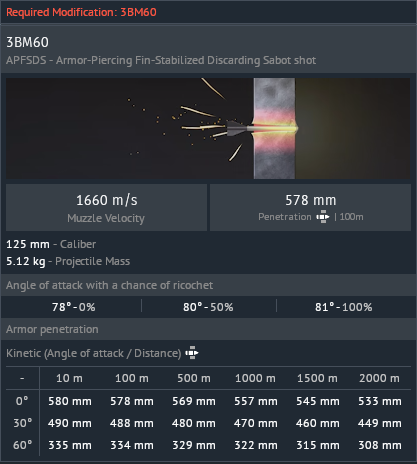
Task: Click the 60° row label
Action: (x=23, y=445)
